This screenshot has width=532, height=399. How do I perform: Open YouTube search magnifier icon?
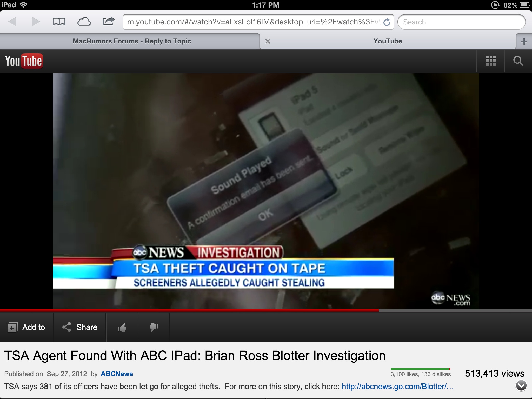tap(518, 61)
